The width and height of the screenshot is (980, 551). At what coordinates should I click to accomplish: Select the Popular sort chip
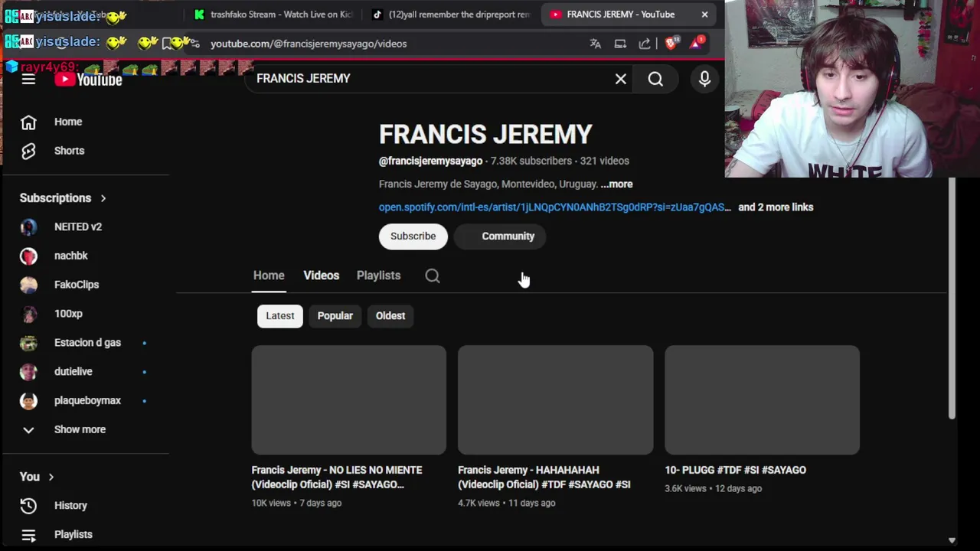coord(335,316)
